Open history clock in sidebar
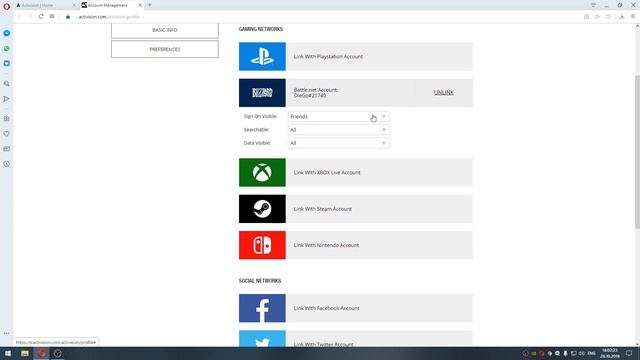The height and width of the screenshot is (360, 640). tap(7, 164)
